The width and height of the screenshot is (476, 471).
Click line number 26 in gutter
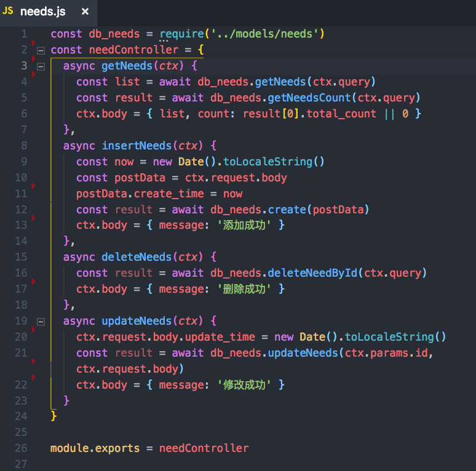(21, 448)
